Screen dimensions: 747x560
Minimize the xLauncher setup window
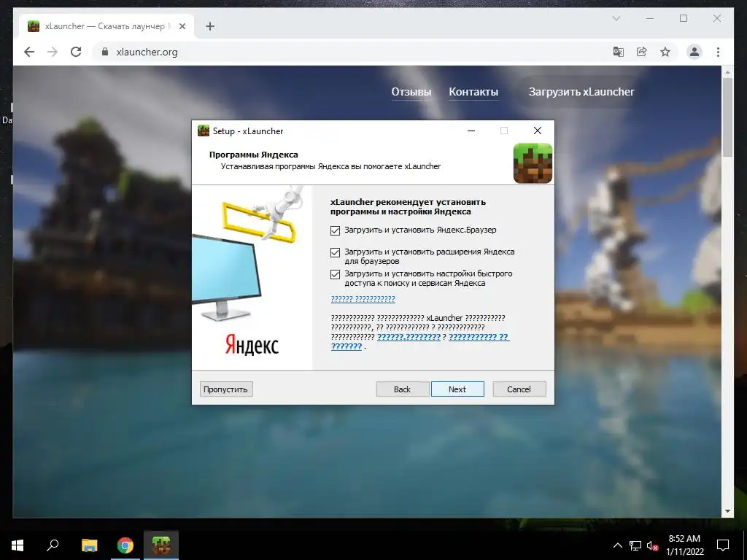tap(471, 131)
